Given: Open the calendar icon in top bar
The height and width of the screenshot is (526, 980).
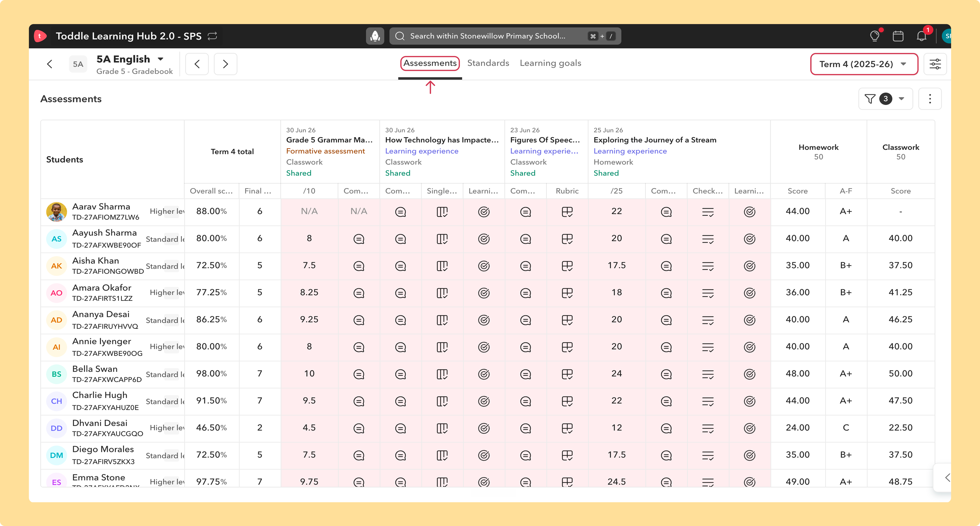Looking at the screenshot, I should coord(898,36).
